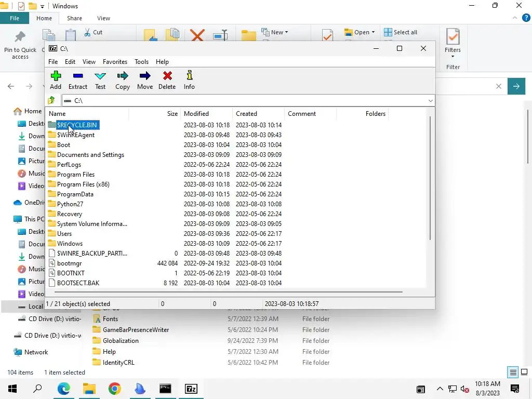Click the Explorer search go arrow button

pos(516,87)
